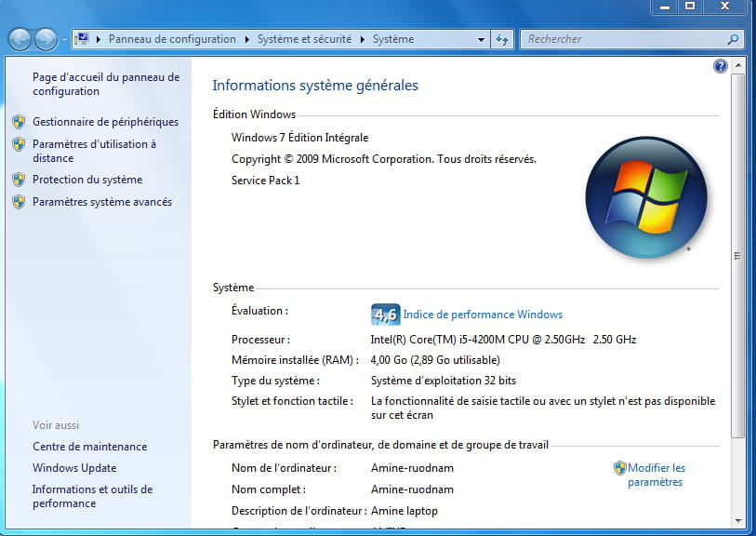Open Paramètres système avancés
Image resolution: width=756 pixels, height=536 pixels.
[102, 202]
